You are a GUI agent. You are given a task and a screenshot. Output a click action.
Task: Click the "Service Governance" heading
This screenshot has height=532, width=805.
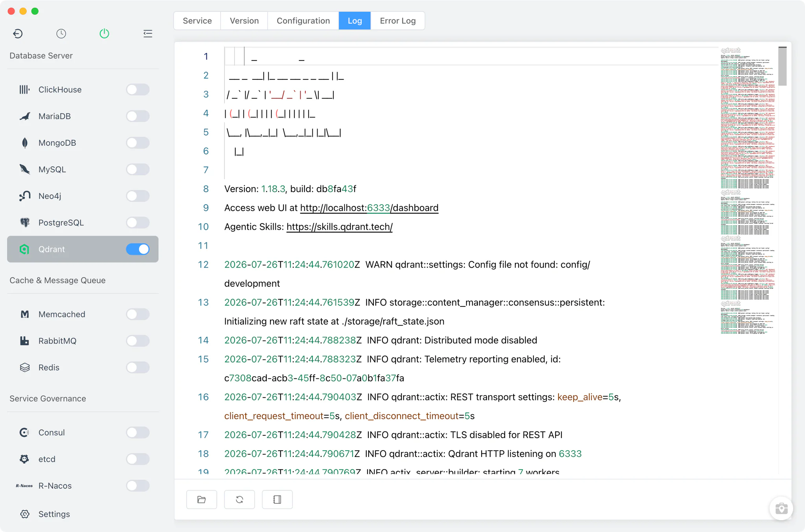[48, 399]
